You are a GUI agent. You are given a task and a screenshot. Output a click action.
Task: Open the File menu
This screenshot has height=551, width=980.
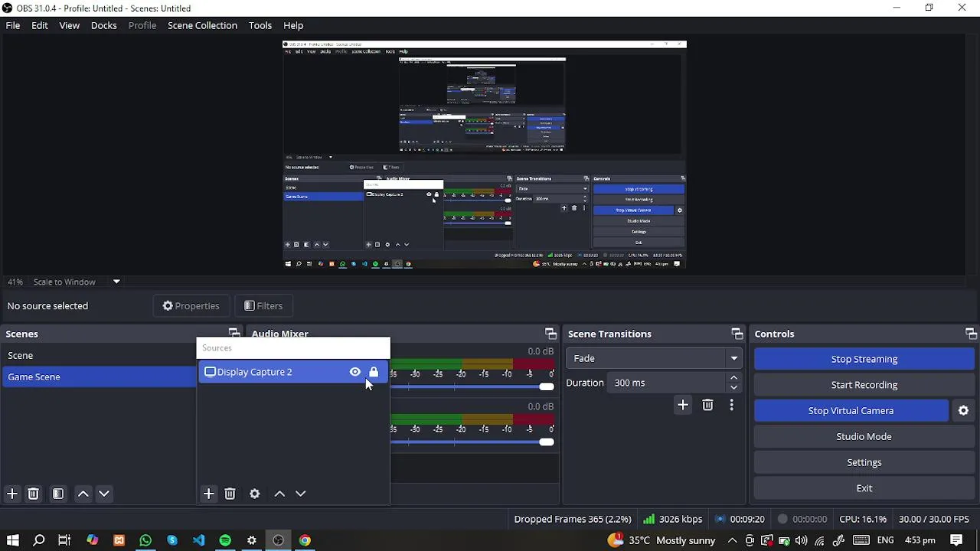click(13, 25)
